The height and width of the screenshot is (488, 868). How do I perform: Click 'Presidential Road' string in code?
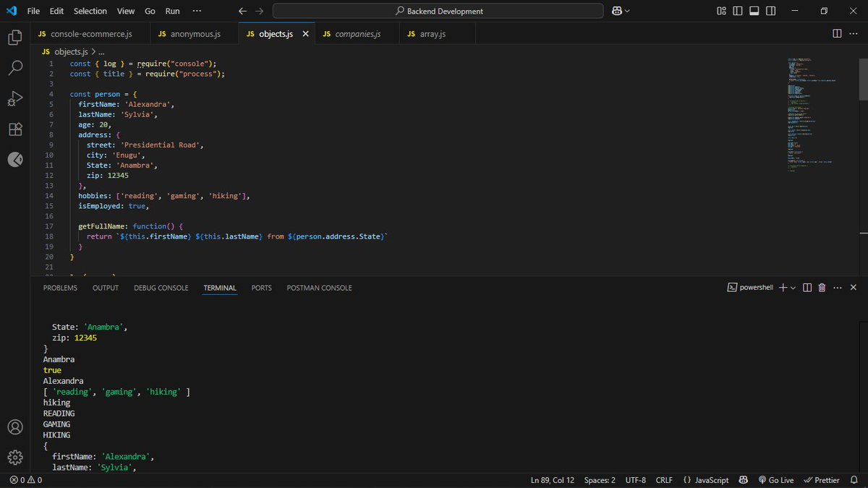coord(162,145)
